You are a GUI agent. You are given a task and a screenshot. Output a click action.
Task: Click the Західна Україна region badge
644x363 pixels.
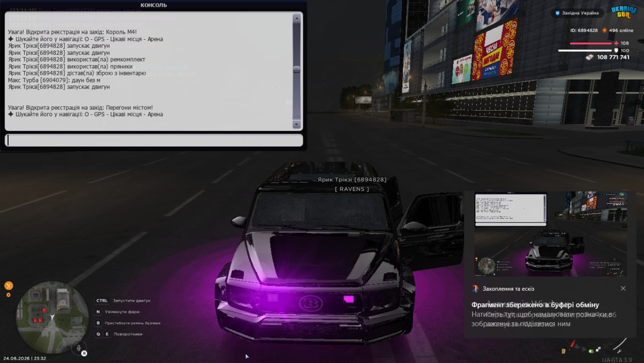coord(577,13)
